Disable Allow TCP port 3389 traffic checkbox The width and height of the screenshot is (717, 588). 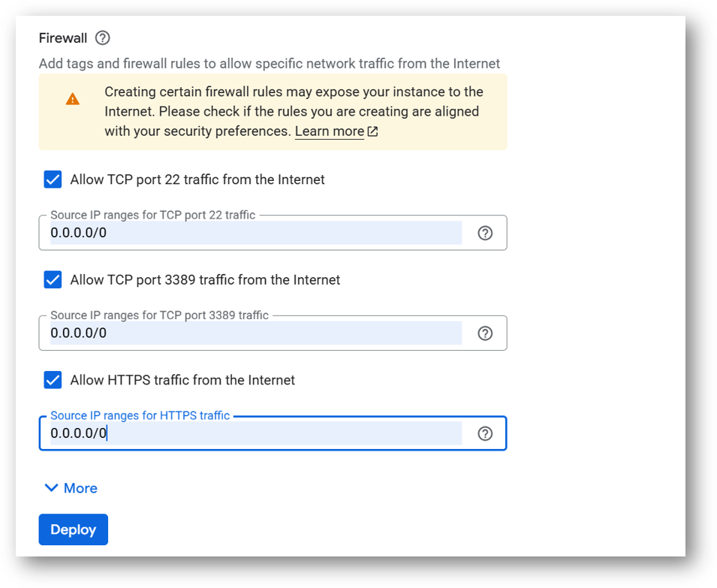point(53,279)
